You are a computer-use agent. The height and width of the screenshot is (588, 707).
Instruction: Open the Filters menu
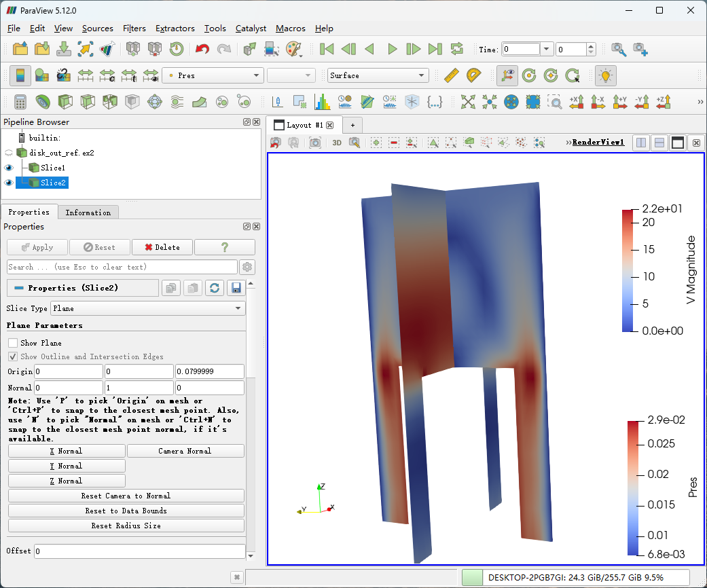(134, 29)
